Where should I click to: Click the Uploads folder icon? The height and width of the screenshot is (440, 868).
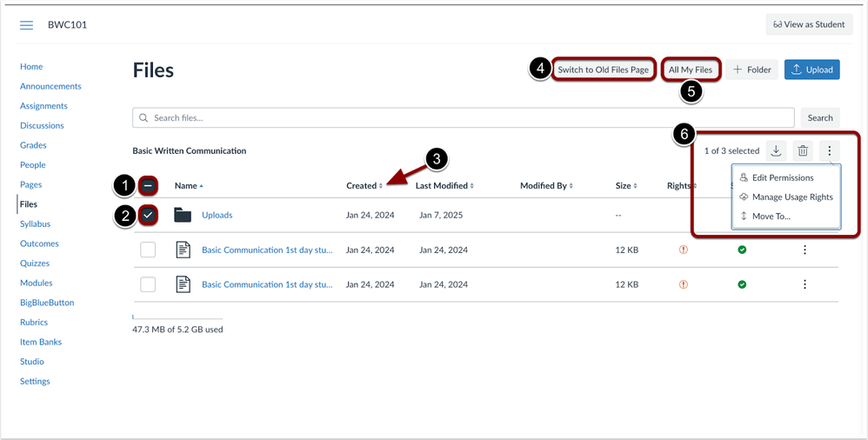point(183,216)
